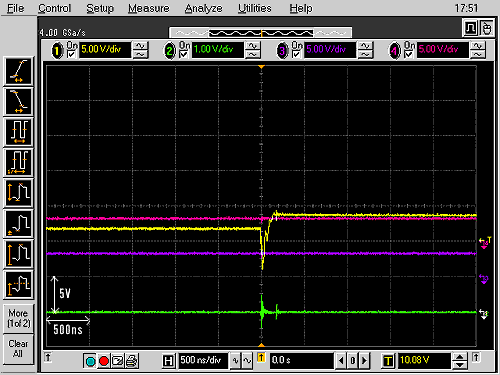Click the More (1 of 2) button
The width and height of the screenshot is (500, 375).
tap(19, 318)
